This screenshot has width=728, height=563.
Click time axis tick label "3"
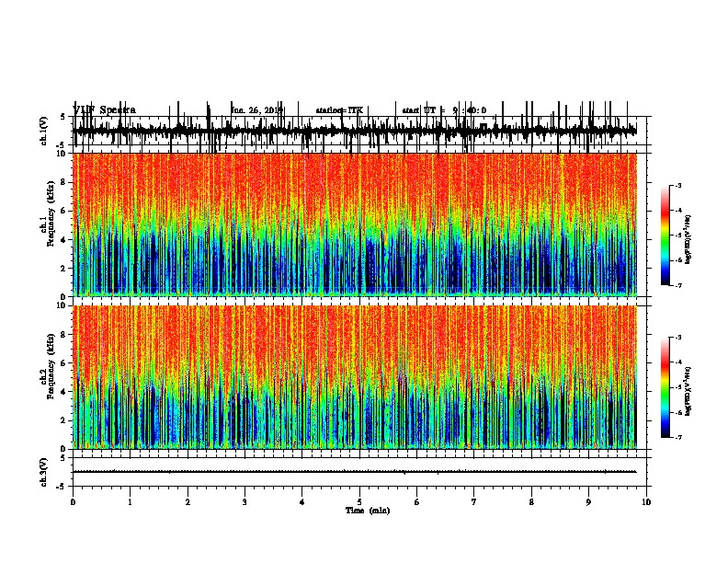245,502
